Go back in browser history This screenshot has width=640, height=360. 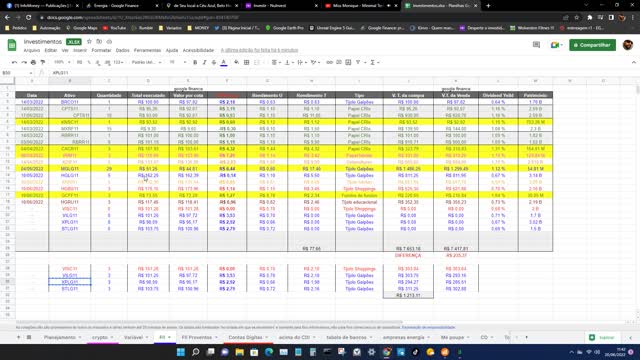click(7, 18)
